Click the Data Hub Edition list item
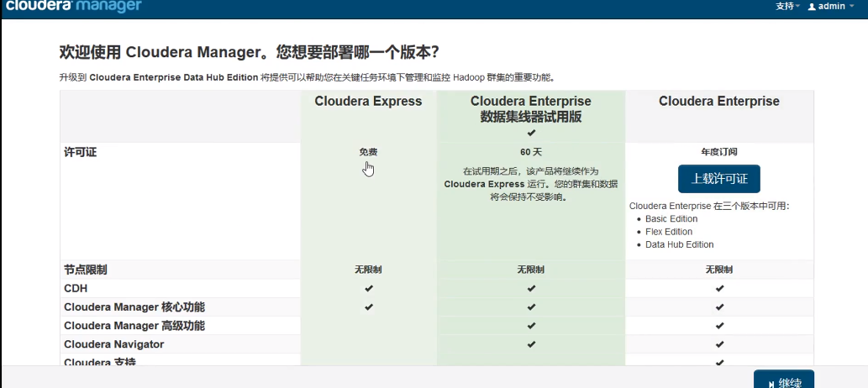This screenshot has height=388, width=868. click(679, 244)
